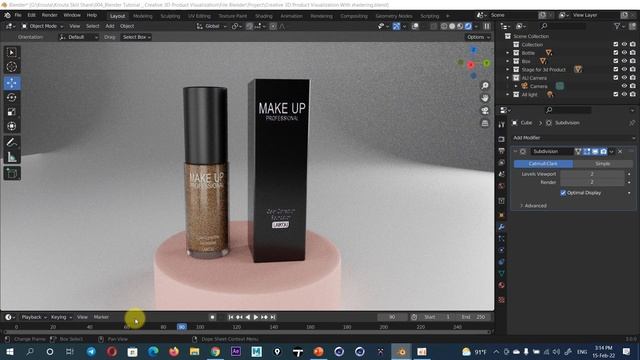Uncheck the Box collection checkbox
Image resolution: width=640 pixels, height=360 pixels.
coord(616,61)
